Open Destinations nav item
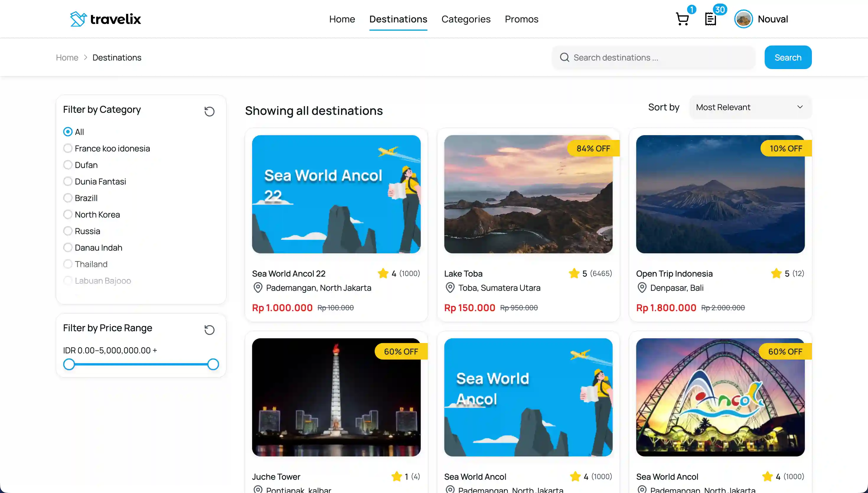The height and width of the screenshot is (493, 868). click(398, 19)
